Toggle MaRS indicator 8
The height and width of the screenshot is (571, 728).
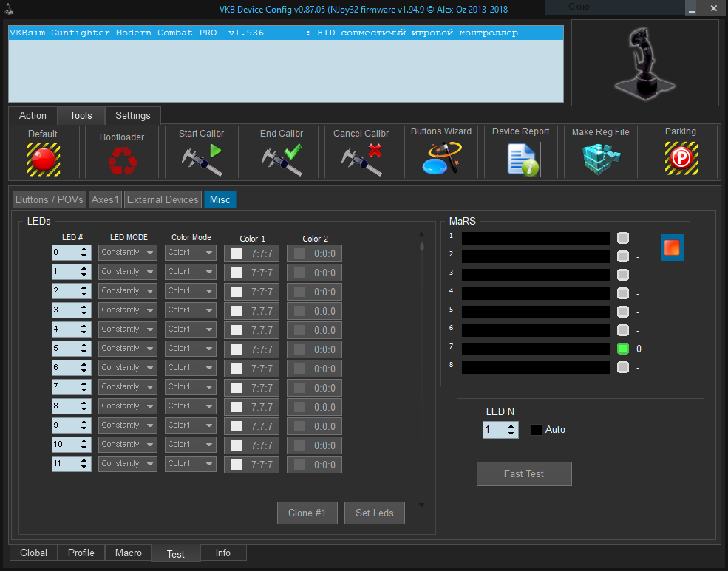[x=622, y=367]
